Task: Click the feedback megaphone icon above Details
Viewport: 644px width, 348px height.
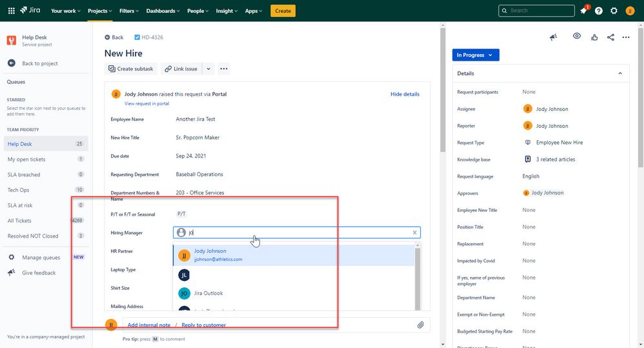Action: pyautogui.click(x=554, y=37)
